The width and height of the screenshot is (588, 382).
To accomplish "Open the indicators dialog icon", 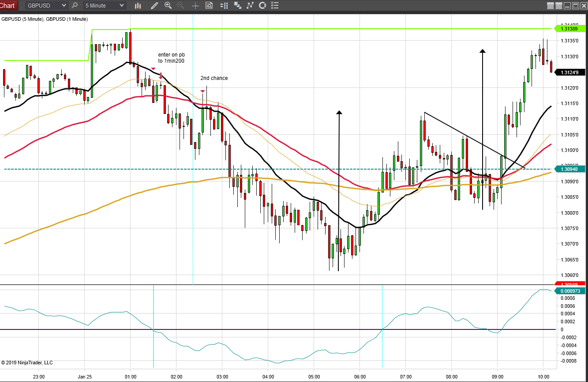I will [250, 6].
